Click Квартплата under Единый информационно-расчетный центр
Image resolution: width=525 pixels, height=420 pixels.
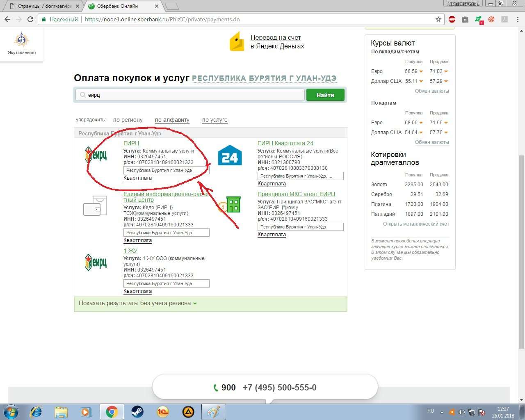click(137, 240)
